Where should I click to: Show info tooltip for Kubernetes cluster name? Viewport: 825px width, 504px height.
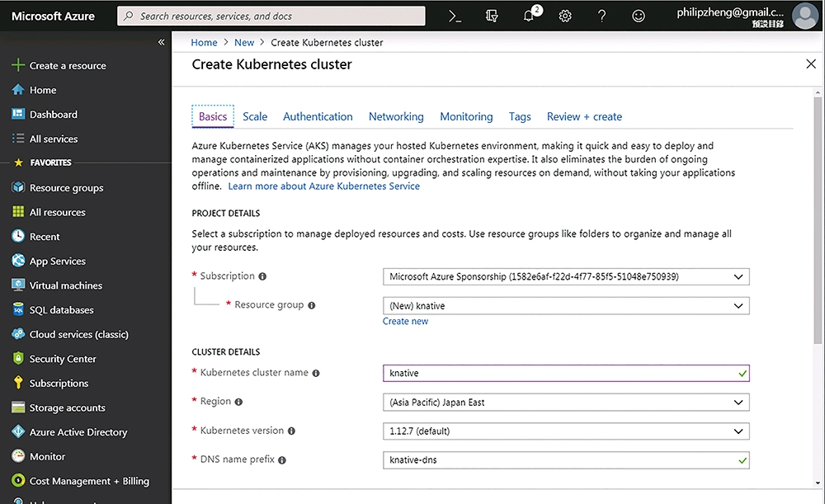(316, 373)
